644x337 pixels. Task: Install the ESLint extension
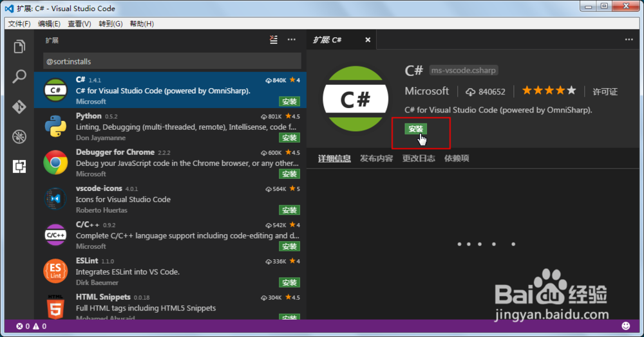pyautogui.click(x=289, y=282)
